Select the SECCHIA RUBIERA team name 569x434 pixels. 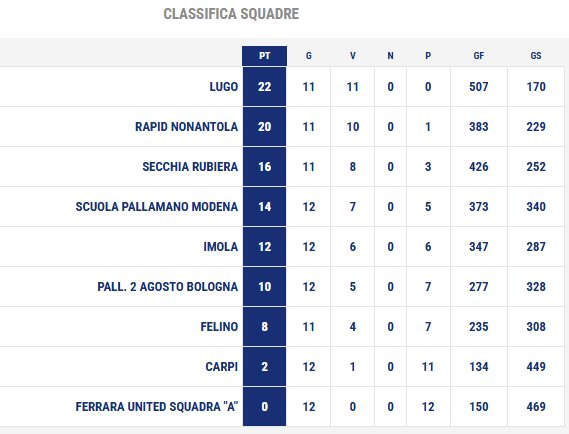(190, 167)
